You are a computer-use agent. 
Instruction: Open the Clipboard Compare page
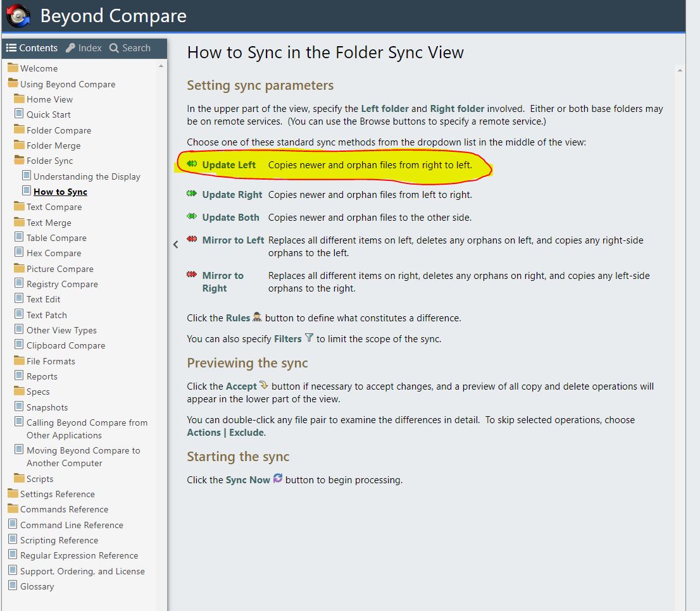pos(60,345)
